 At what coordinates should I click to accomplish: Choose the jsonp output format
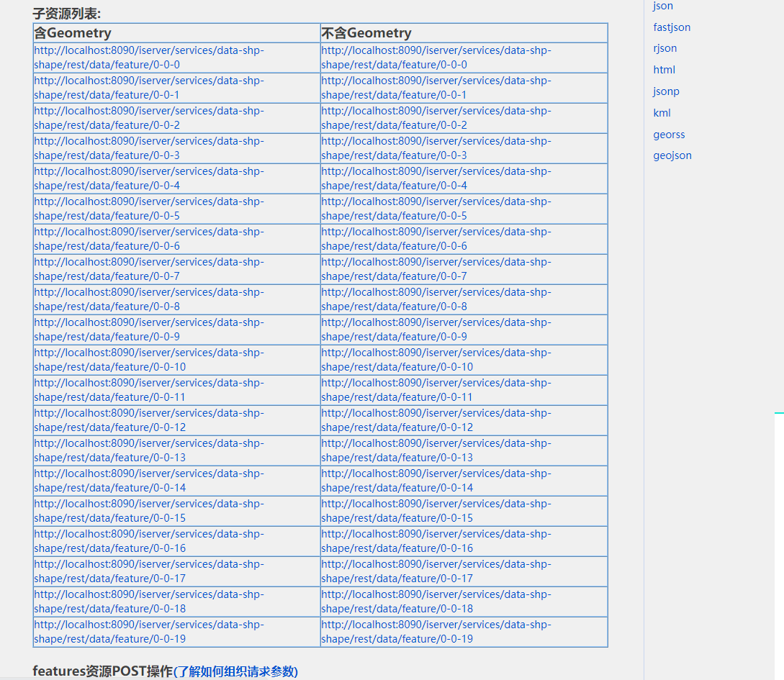point(666,91)
